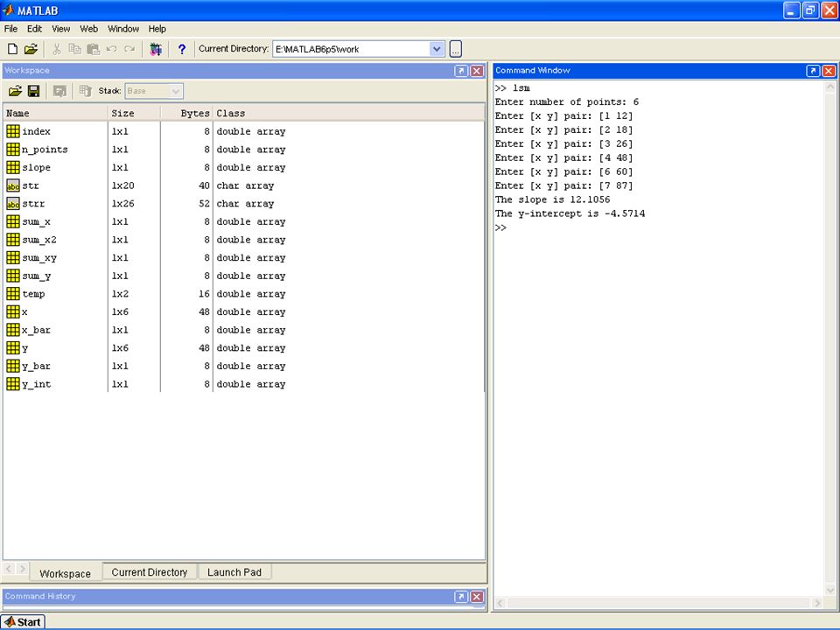Image resolution: width=840 pixels, height=630 pixels.
Task: Select the n_points variable name
Action: (x=45, y=150)
